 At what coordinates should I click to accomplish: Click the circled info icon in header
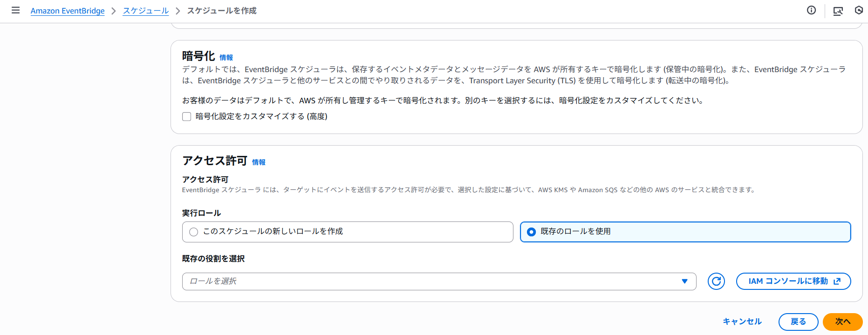(x=811, y=10)
